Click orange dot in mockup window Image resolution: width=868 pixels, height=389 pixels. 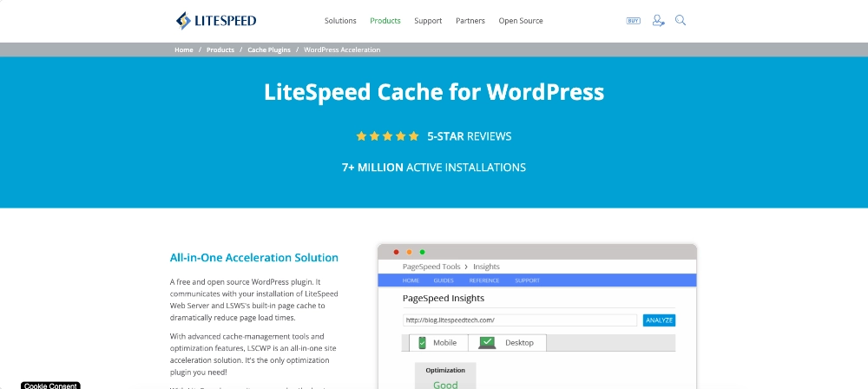[409, 252]
